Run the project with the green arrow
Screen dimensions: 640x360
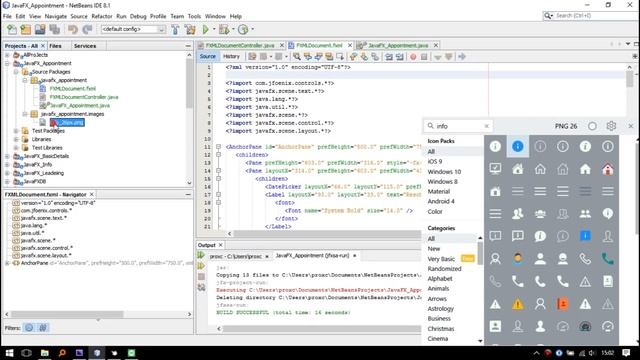tap(205, 29)
